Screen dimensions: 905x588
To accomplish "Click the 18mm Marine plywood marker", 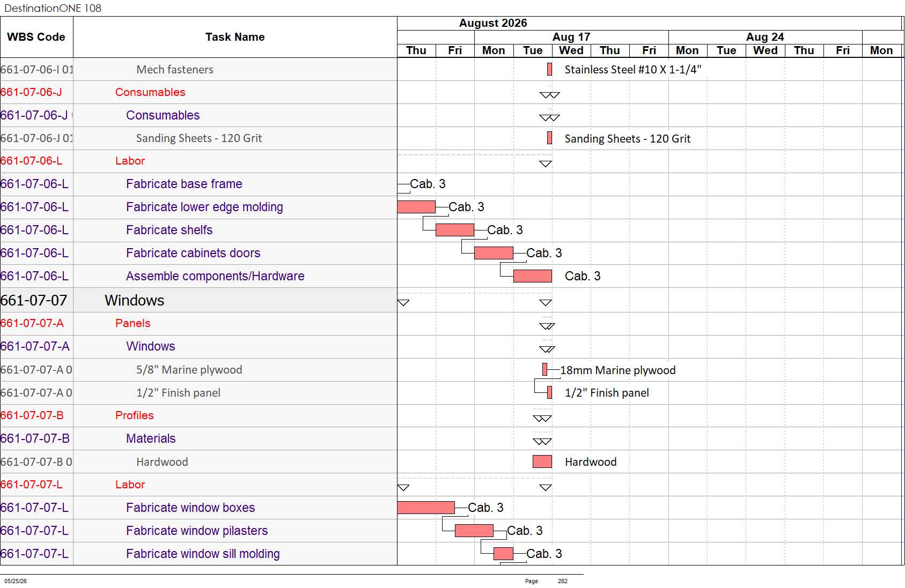I will pos(545,369).
